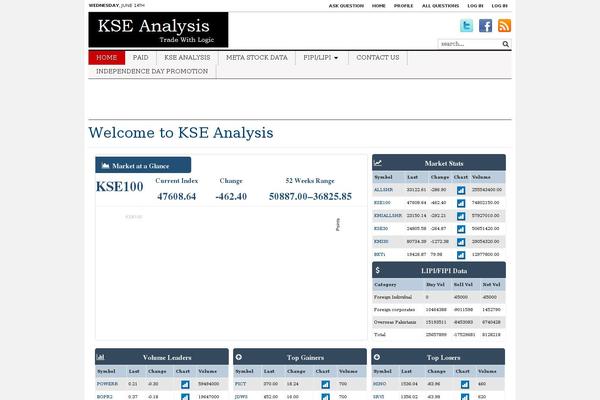Viewport: 600px width, 400px height.
Task: Open chart icon for HINO top loser
Action: (465, 384)
